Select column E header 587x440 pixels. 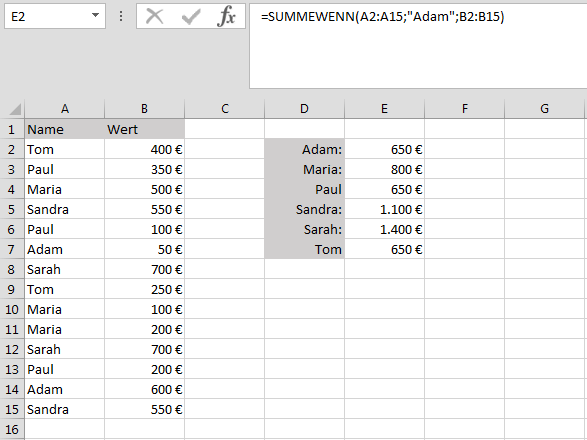[384, 109]
